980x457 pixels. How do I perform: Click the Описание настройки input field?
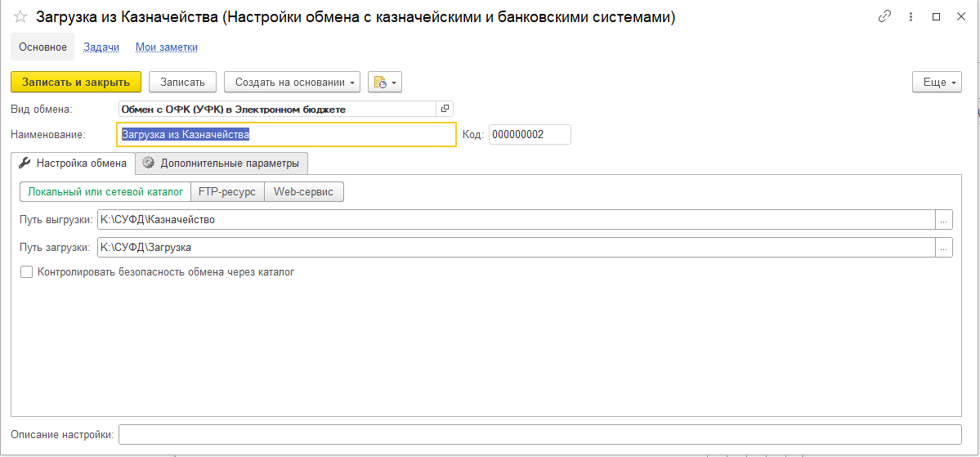coord(539,434)
